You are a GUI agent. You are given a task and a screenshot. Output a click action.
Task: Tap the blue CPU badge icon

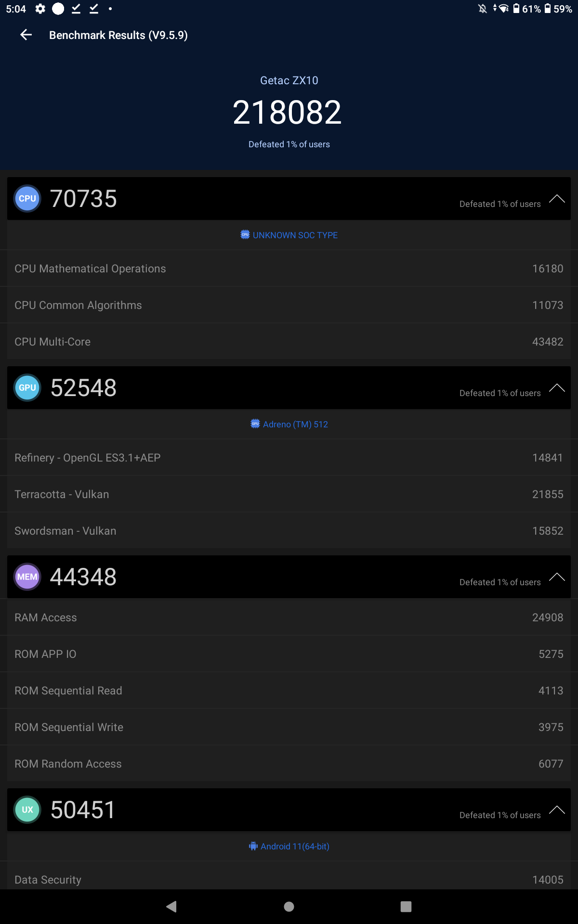pyautogui.click(x=27, y=198)
